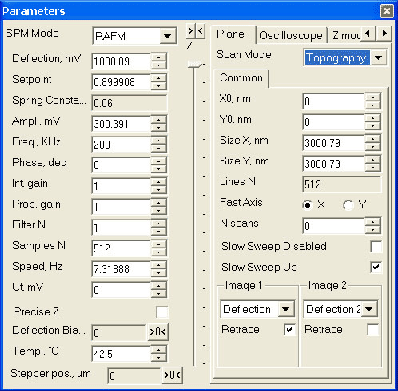The height and width of the screenshot is (391, 398).
Task: Click the Ampl. mV spinner arrows
Action: point(159,124)
